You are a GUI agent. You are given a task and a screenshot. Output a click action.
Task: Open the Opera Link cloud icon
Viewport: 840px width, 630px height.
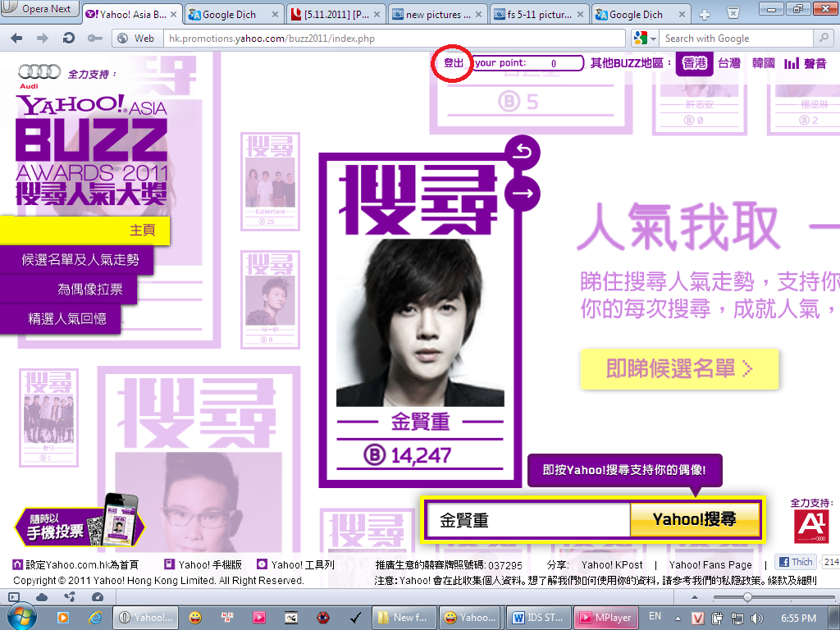click(x=42, y=597)
